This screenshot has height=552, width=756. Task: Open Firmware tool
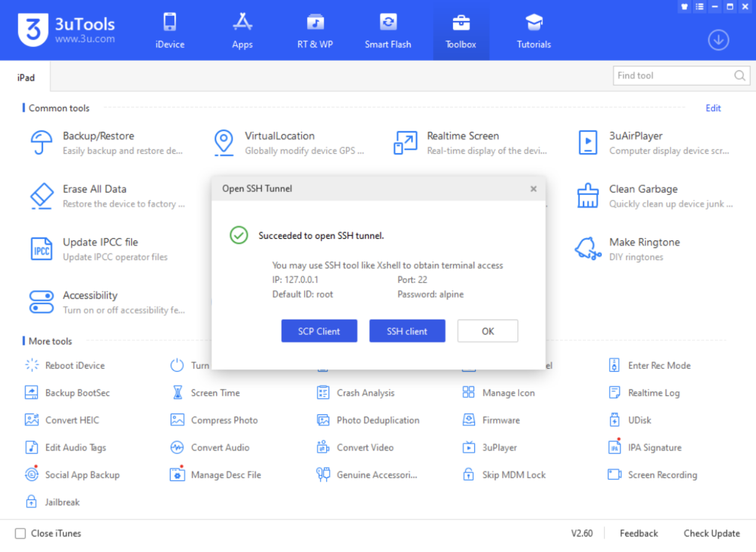(x=491, y=420)
